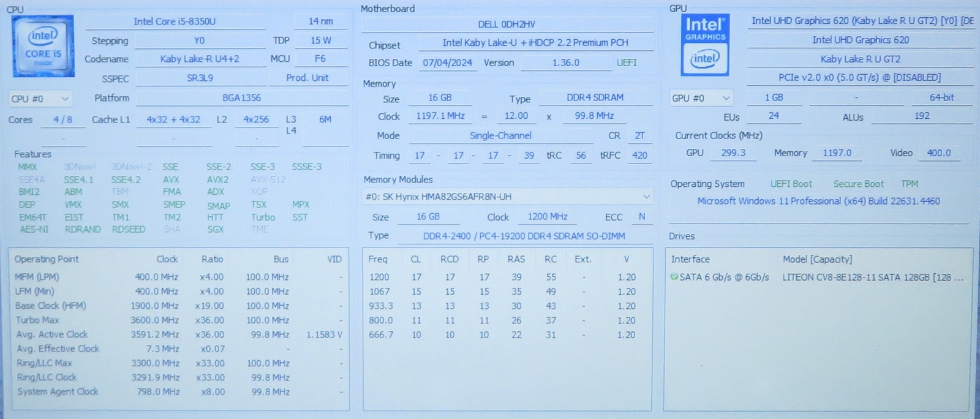Click the green SATA drive status icon
980x419 pixels.
(674, 277)
